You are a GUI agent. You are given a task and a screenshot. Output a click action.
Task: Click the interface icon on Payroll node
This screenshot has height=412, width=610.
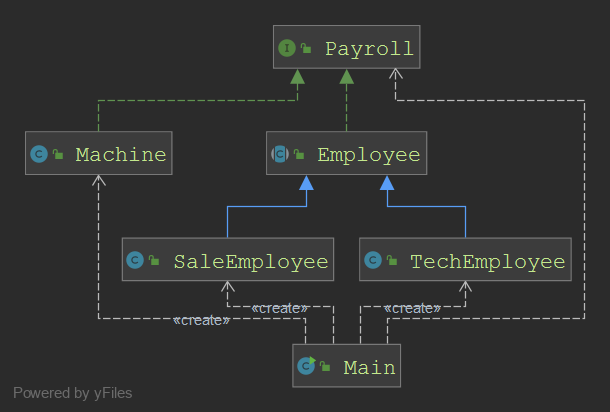[287, 48]
